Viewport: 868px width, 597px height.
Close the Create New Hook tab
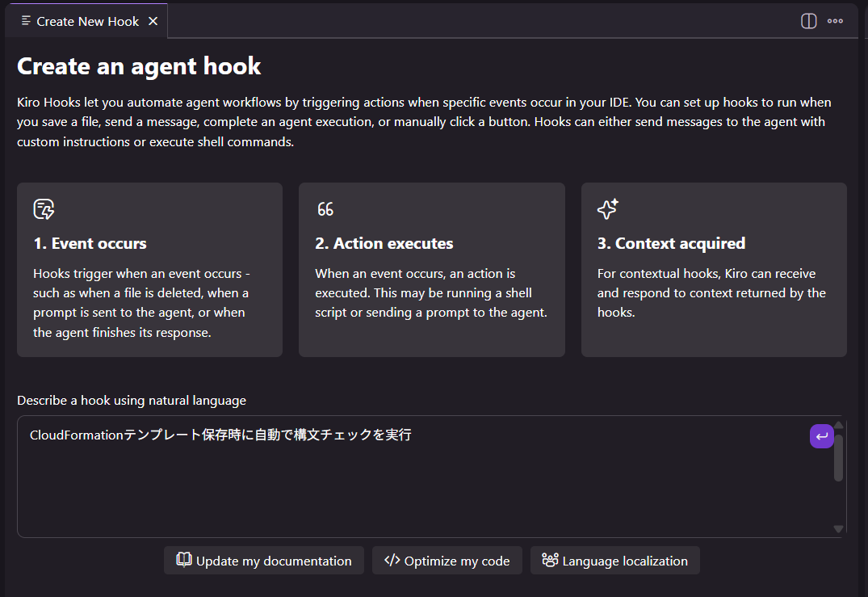[x=153, y=21]
